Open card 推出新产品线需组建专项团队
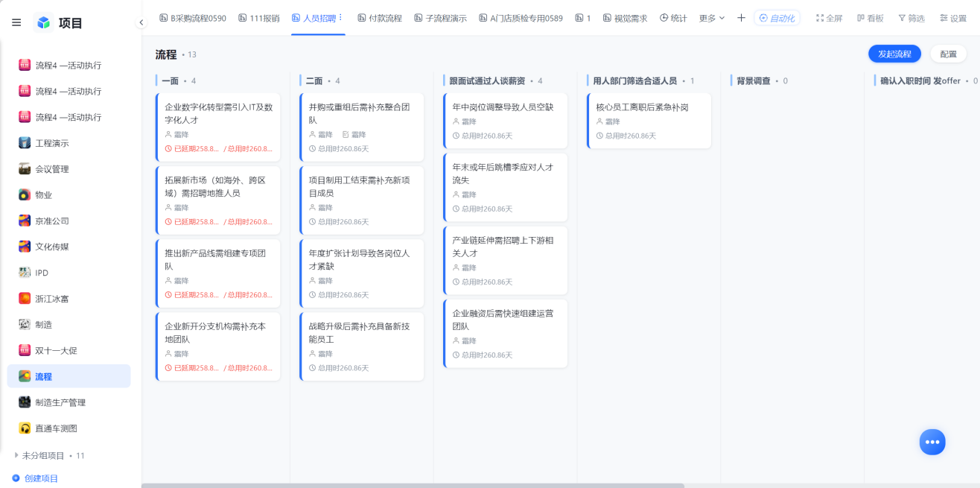The height and width of the screenshot is (488, 980). coord(218,273)
